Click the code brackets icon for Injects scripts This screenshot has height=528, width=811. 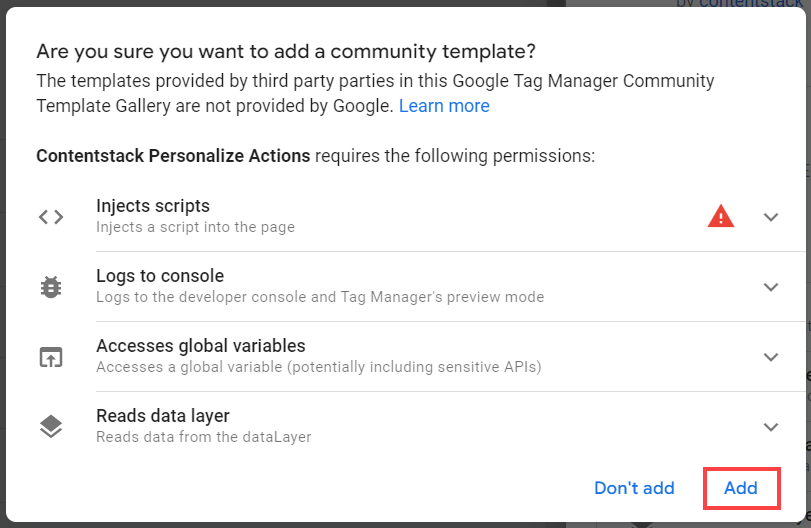pyautogui.click(x=51, y=217)
